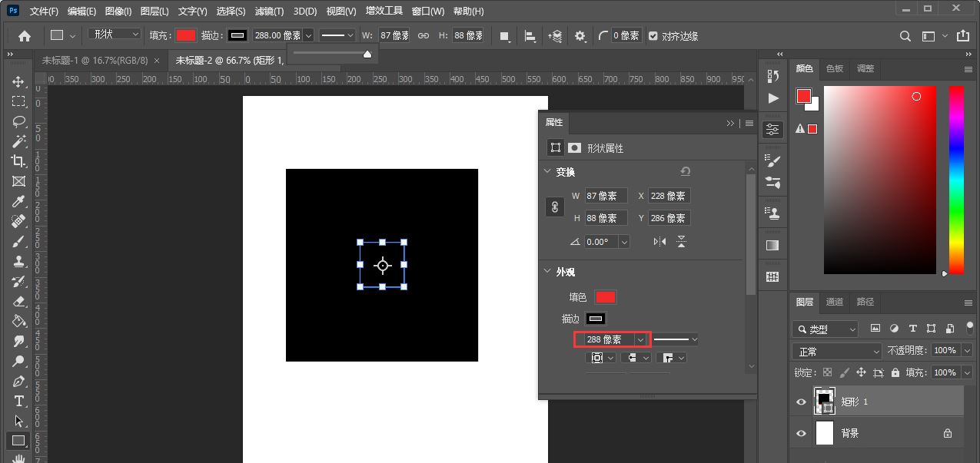The height and width of the screenshot is (463, 980).
Task: Collapse the 变换 section
Action: point(547,172)
